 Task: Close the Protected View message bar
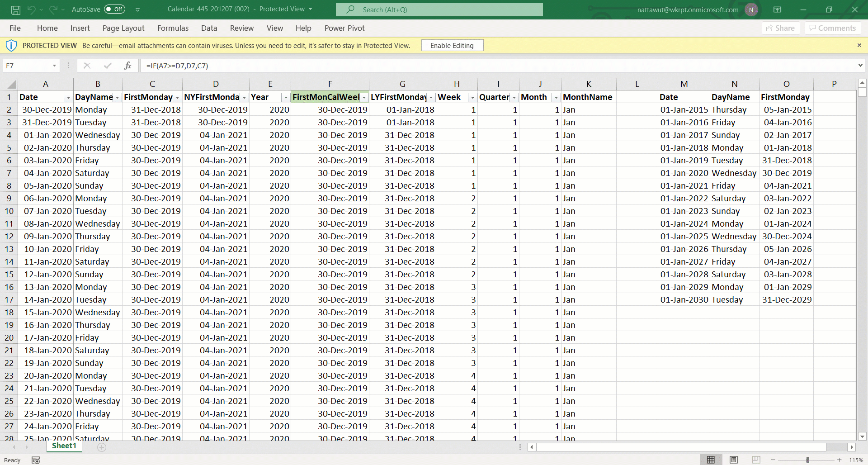coord(859,45)
